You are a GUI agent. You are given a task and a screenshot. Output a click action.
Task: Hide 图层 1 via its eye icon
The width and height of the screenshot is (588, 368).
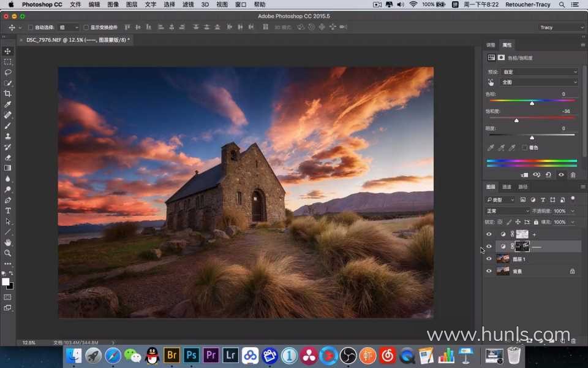pyautogui.click(x=489, y=259)
